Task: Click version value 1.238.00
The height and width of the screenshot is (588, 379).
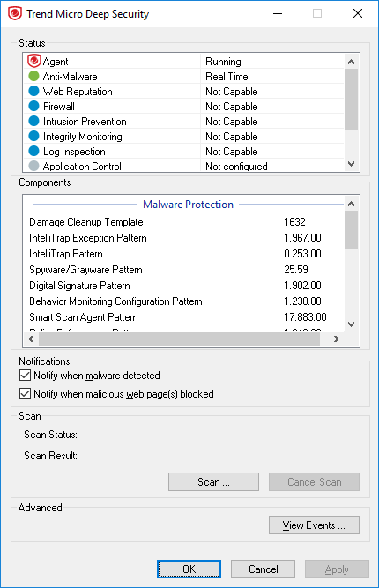Action: (x=302, y=301)
